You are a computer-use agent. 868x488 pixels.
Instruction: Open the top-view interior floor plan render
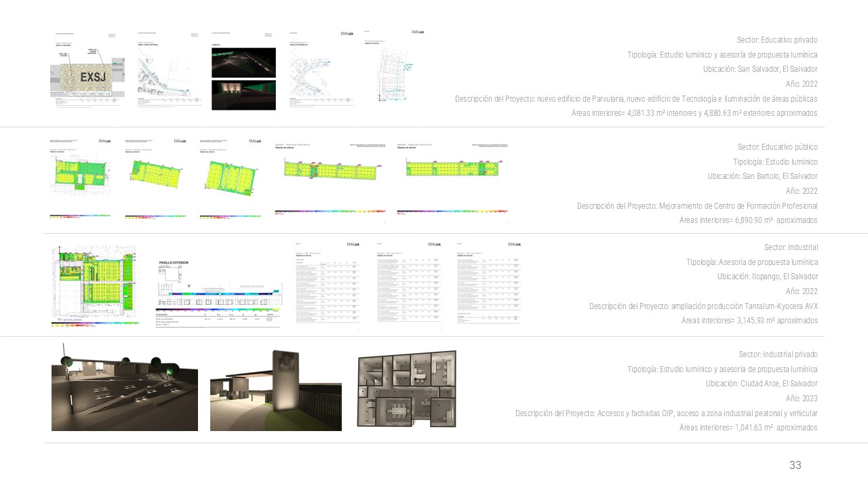(x=406, y=389)
